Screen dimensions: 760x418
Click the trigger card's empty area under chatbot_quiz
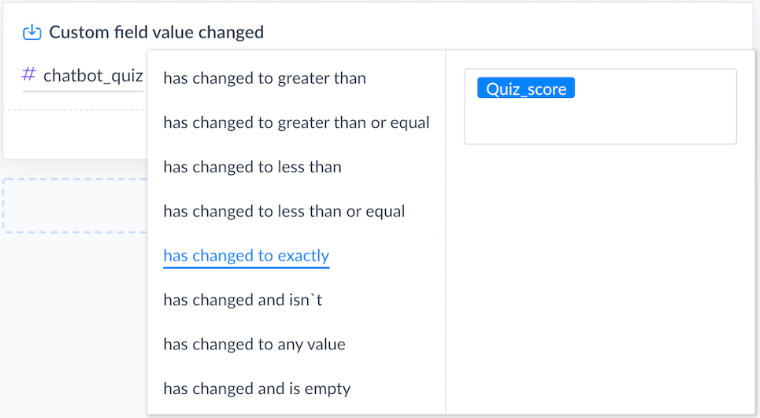point(75,133)
